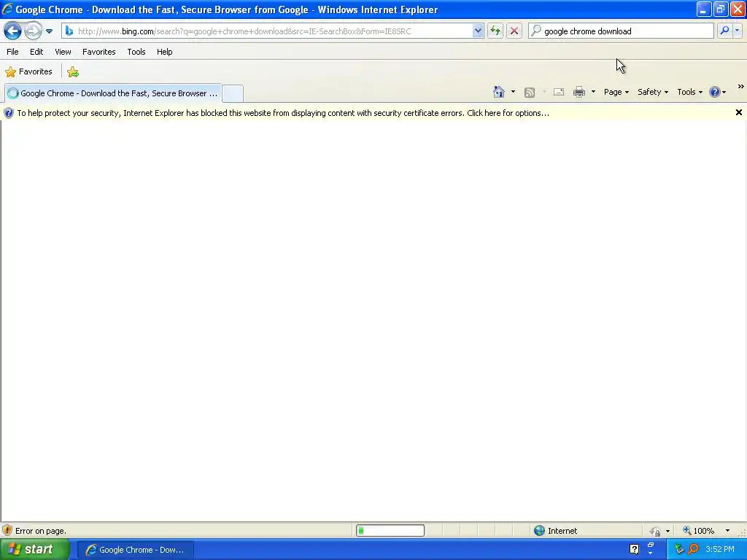The height and width of the screenshot is (560, 747).
Task: Expand the zoom level dropdown arrow
Action: coord(727,531)
